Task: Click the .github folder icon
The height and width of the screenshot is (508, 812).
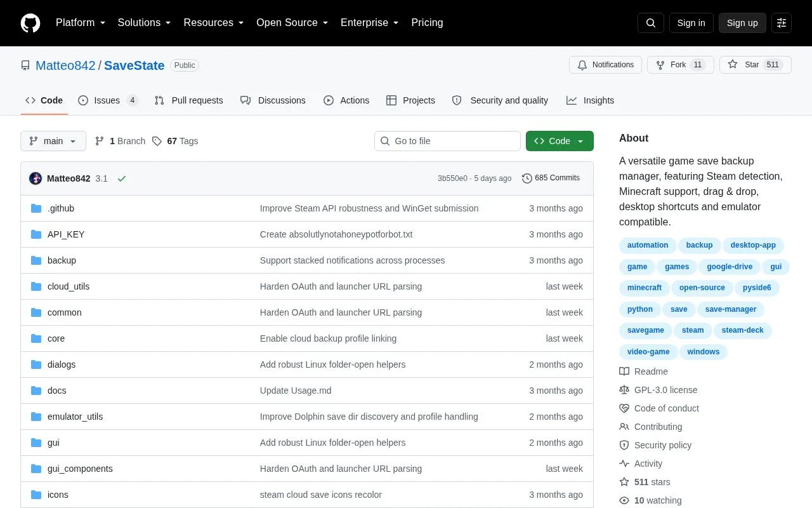Action: pos(36,208)
